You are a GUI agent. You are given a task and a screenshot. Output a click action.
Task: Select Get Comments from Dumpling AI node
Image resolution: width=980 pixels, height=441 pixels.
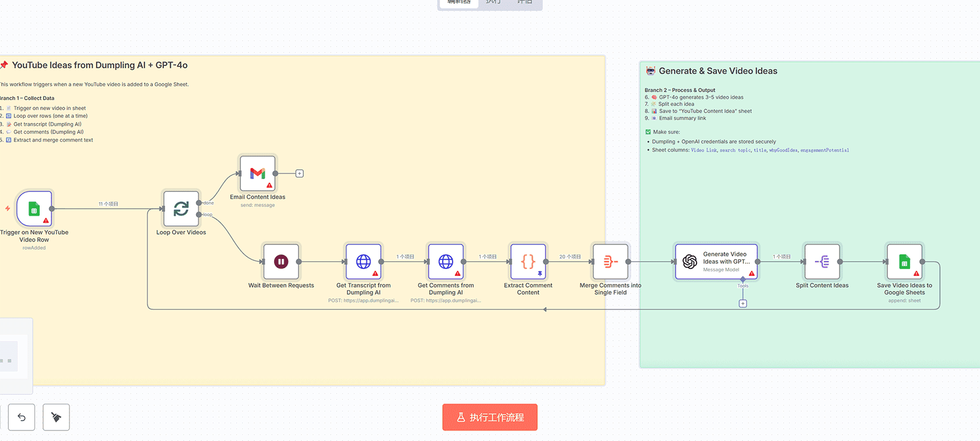click(446, 262)
